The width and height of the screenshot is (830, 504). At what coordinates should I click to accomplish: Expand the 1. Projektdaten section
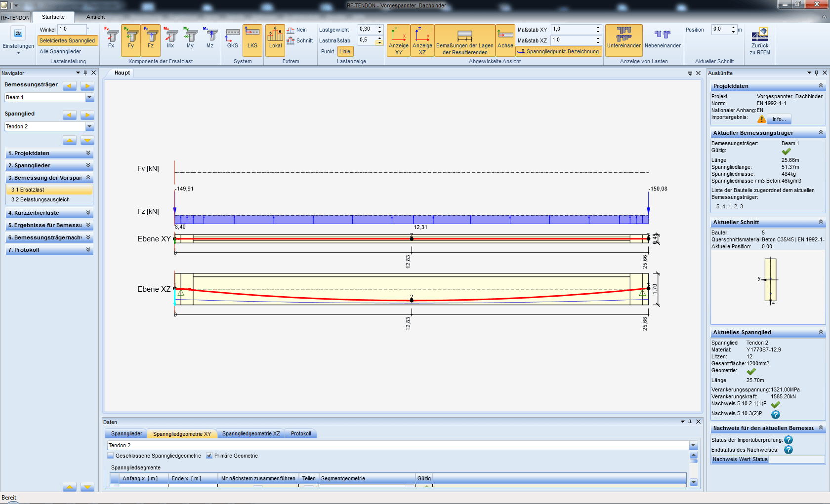click(49, 153)
